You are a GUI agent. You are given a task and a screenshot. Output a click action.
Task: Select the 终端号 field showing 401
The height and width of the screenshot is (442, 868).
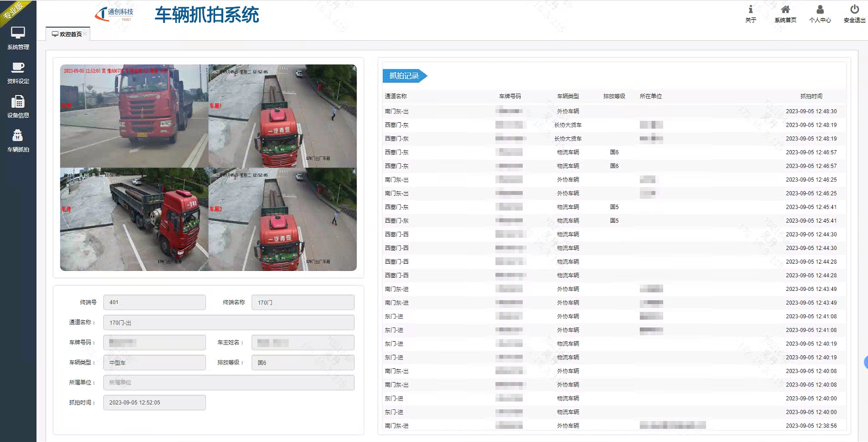pyautogui.click(x=154, y=302)
